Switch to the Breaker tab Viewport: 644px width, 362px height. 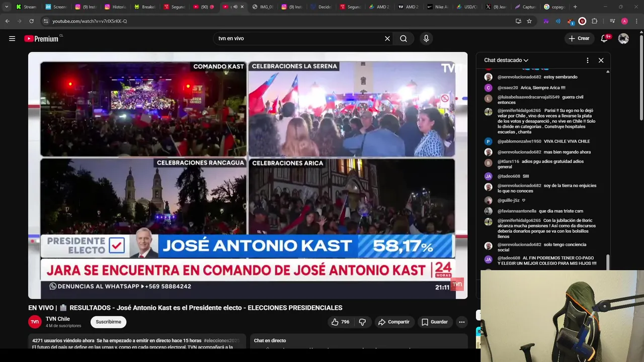coord(145,7)
